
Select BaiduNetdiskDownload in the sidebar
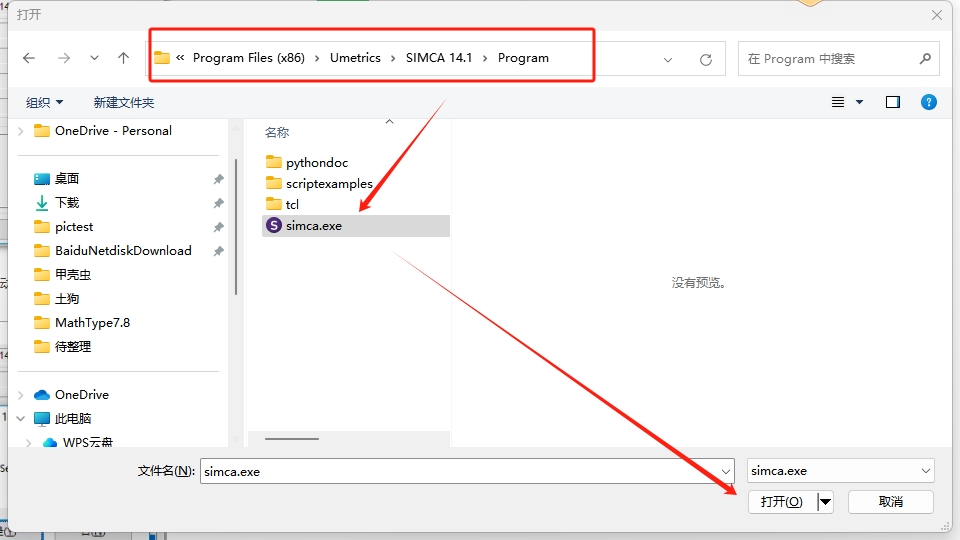pyautogui.click(x=123, y=251)
